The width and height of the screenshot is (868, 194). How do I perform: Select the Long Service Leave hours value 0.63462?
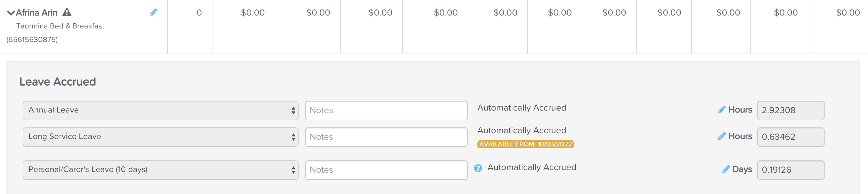coord(791,137)
